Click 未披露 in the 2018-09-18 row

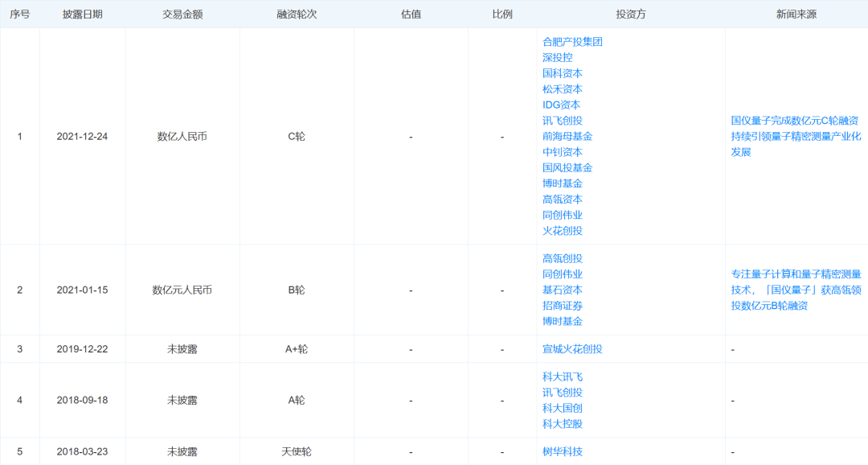click(182, 400)
